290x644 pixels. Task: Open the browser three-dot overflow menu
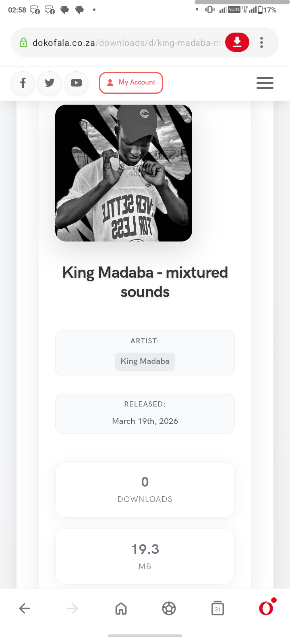tap(261, 42)
